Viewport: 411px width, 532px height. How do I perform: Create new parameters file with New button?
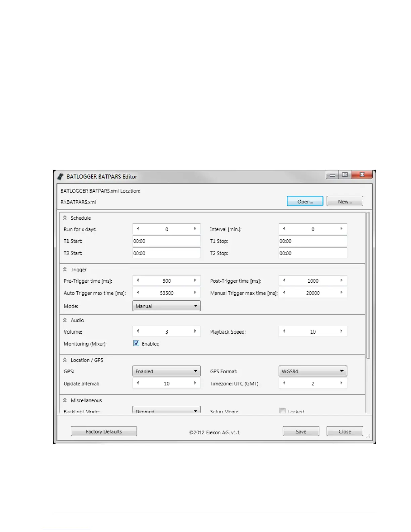point(345,201)
